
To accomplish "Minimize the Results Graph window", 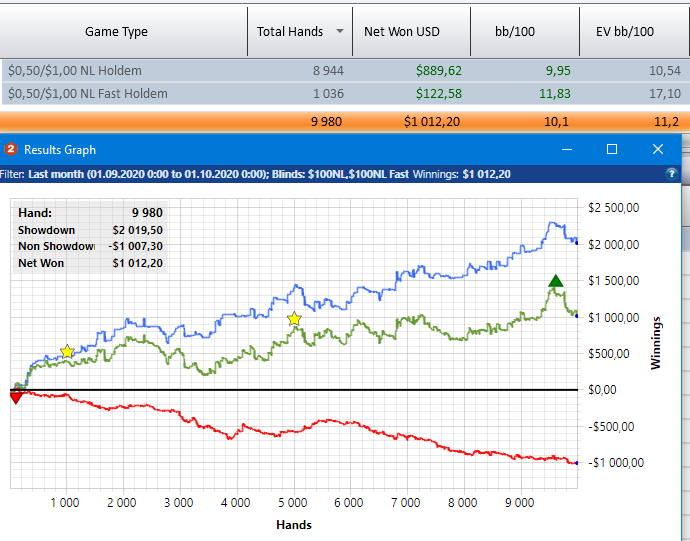I will (x=567, y=150).
